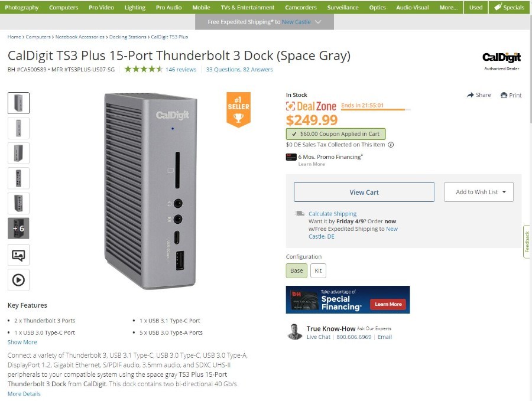Click the #1 Seller badge
Screen dimensions: 532x401
(x=239, y=109)
